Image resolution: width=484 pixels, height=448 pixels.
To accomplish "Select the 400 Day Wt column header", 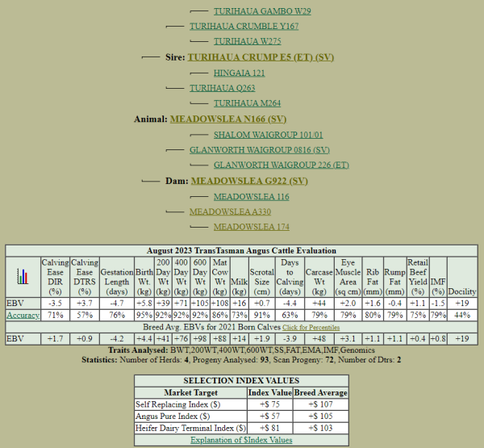I will click(181, 277).
